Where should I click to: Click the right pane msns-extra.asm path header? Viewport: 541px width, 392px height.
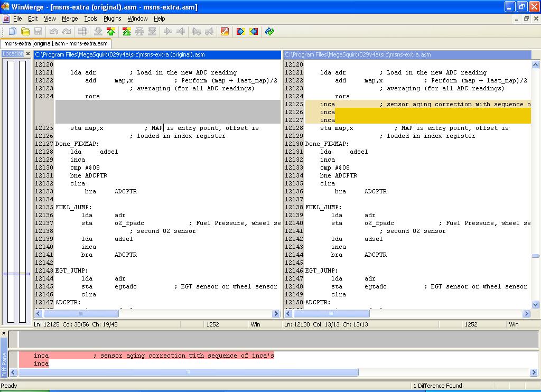[407, 54]
